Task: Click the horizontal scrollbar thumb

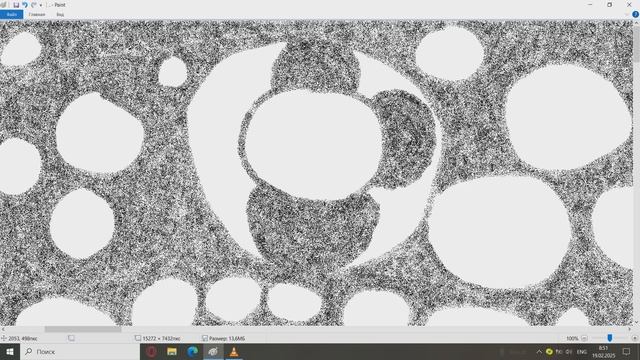Action: tap(83, 329)
